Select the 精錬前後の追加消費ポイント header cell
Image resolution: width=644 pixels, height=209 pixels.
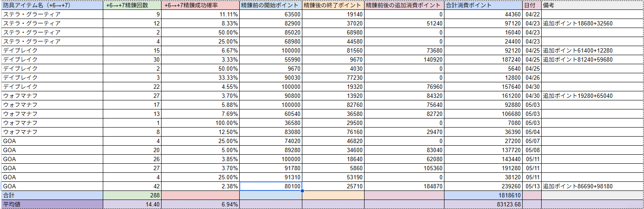click(x=404, y=6)
